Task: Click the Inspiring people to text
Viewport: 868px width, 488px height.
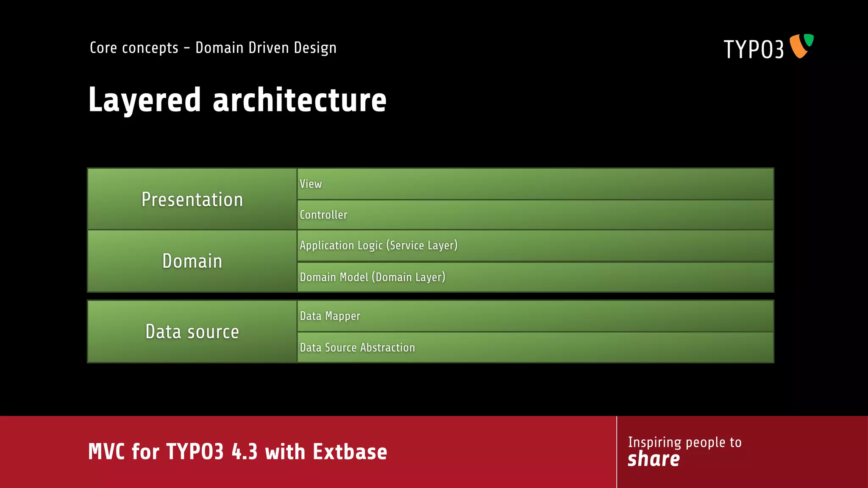Action: coord(684,442)
